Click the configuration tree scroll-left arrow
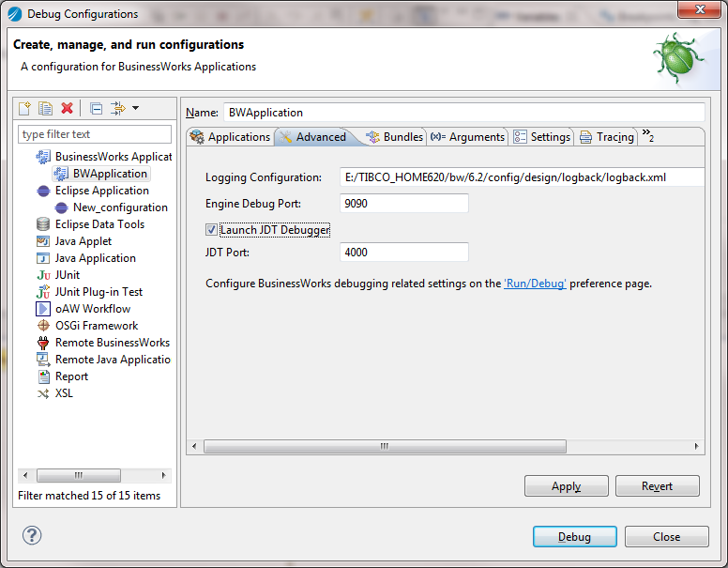Screen dimensions: 728x568 [x=25, y=475]
